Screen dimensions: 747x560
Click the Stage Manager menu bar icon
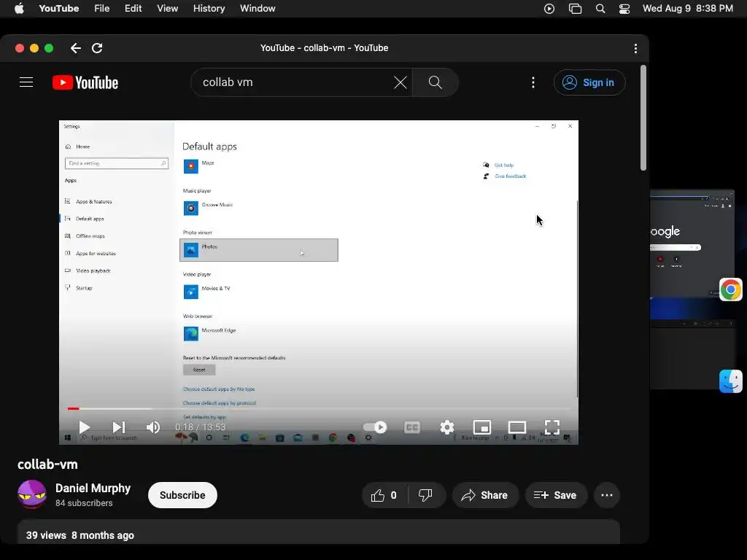575,9
